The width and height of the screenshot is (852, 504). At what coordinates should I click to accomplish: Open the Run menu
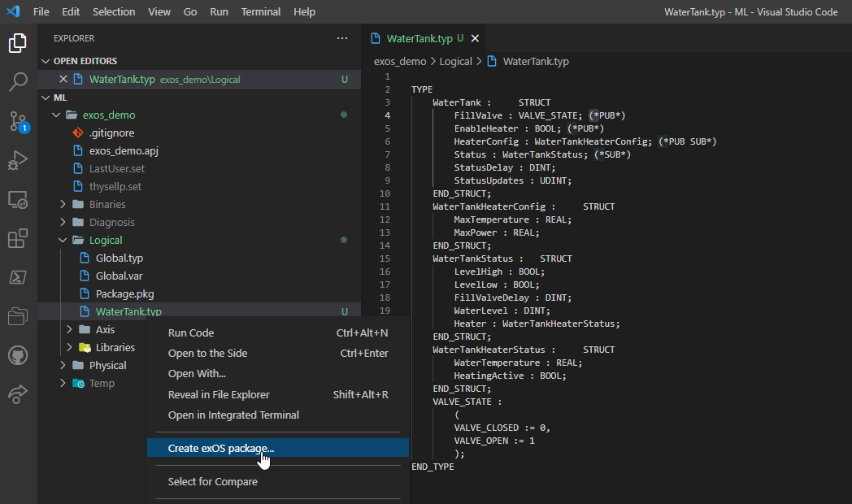click(219, 11)
